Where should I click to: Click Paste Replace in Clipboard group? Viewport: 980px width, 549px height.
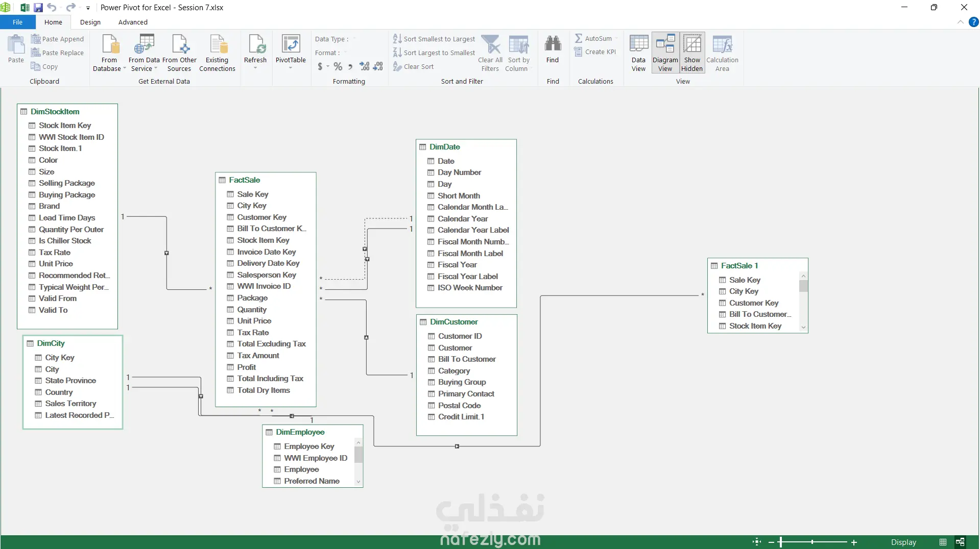pyautogui.click(x=57, y=53)
